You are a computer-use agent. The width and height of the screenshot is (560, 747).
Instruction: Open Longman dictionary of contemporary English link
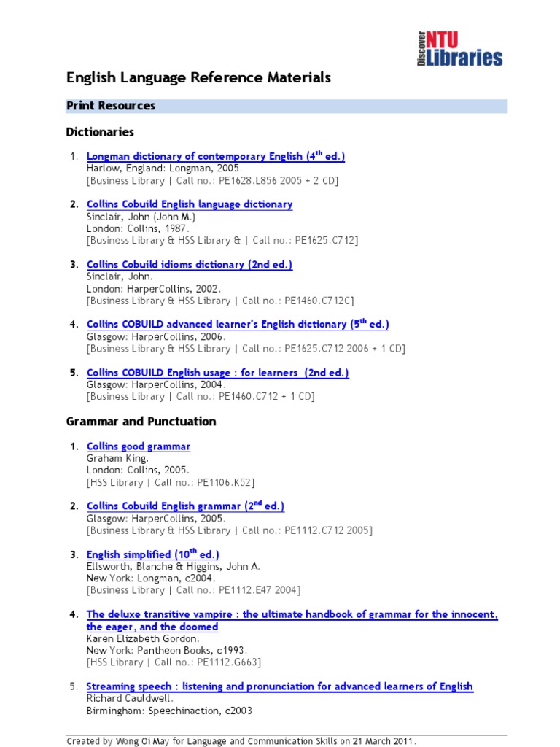tap(216, 156)
